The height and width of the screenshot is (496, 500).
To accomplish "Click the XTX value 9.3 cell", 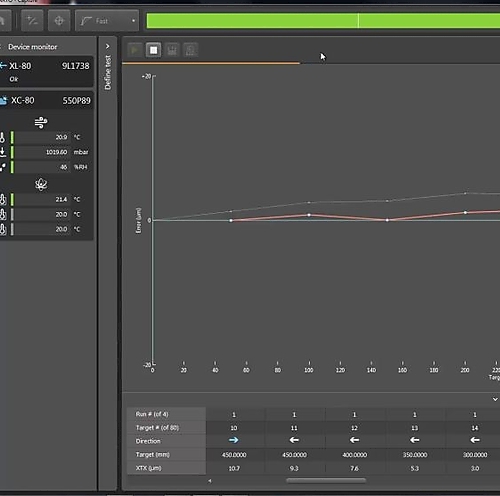I will pos(294,468).
